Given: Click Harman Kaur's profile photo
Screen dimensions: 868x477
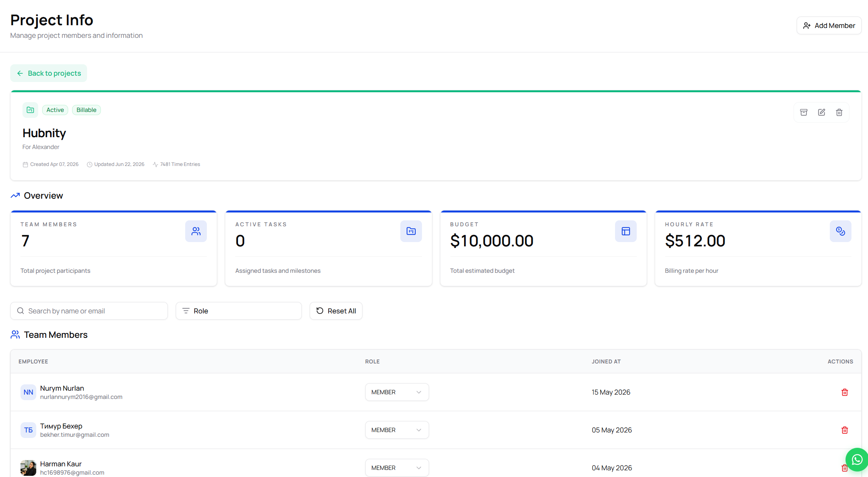Looking at the screenshot, I should tap(28, 468).
